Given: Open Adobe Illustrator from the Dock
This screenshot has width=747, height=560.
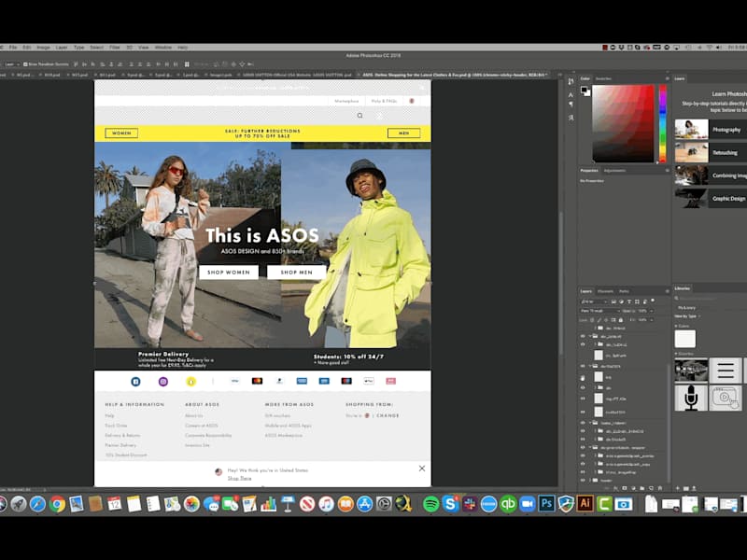Looking at the screenshot, I should pyautogui.click(x=585, y=504).
